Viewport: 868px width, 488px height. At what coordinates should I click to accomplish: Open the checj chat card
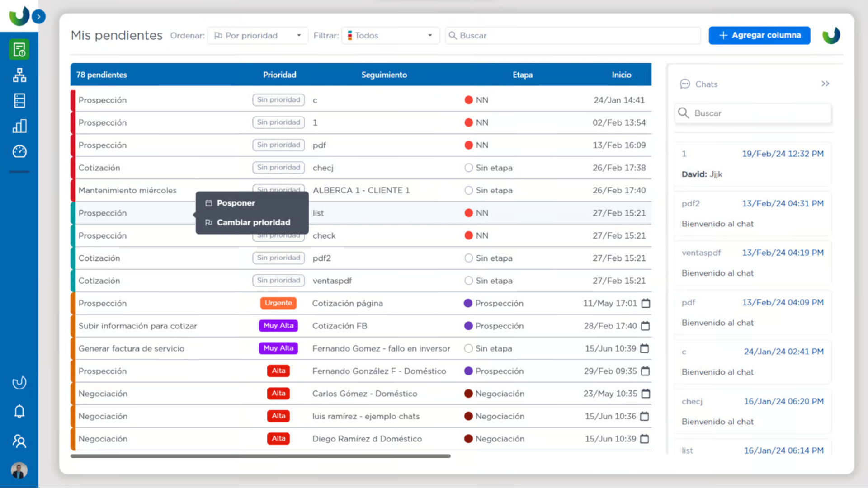coord(753,411)
